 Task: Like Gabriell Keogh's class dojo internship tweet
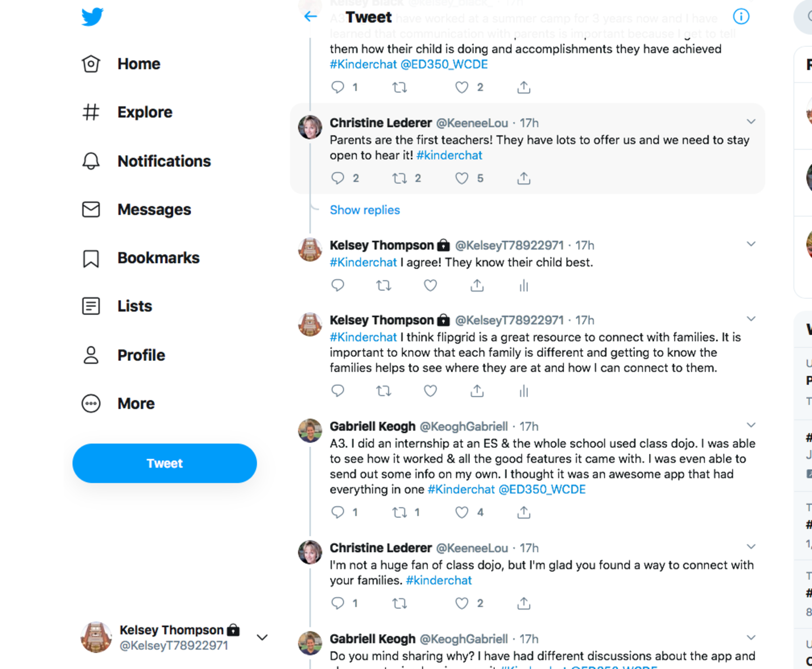[462, 512]
